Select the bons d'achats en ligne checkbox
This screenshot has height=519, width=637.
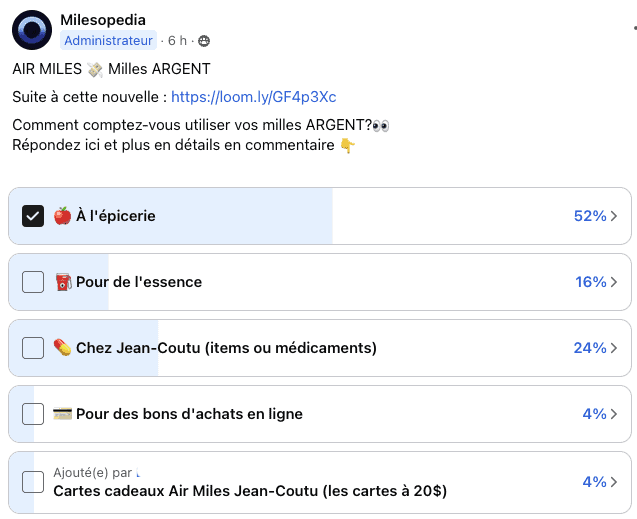coord(33,414)
